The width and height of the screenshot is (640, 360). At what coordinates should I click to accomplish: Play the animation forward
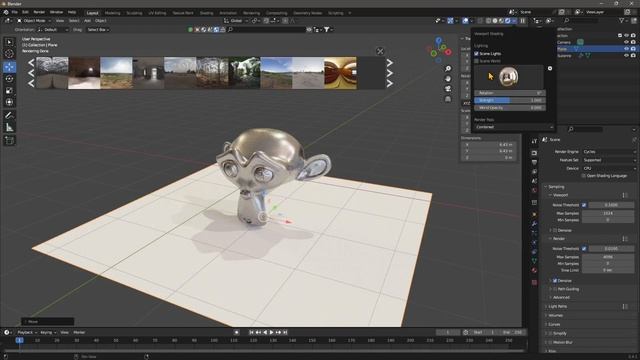click(271, 332)
